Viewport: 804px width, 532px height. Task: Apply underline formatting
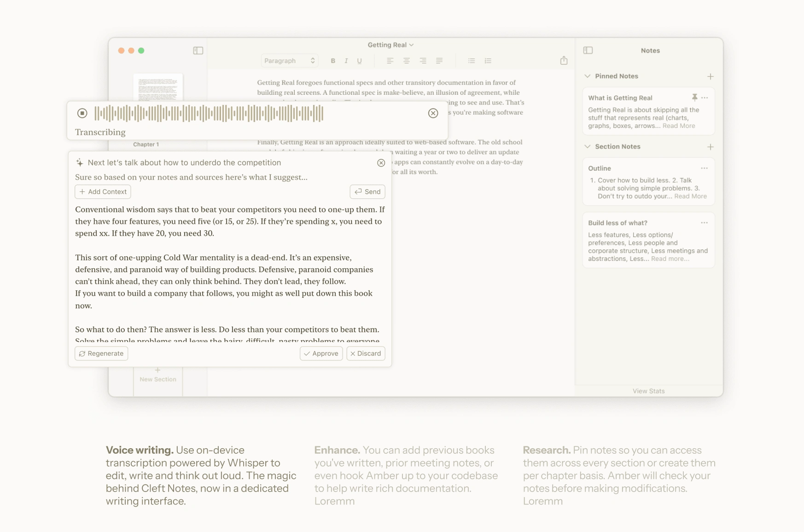(x=360, y=61)
